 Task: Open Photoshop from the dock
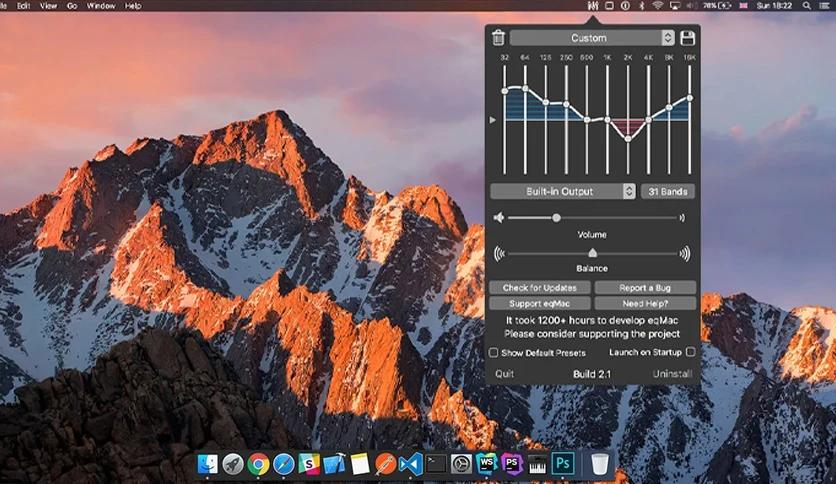[563, 463]
